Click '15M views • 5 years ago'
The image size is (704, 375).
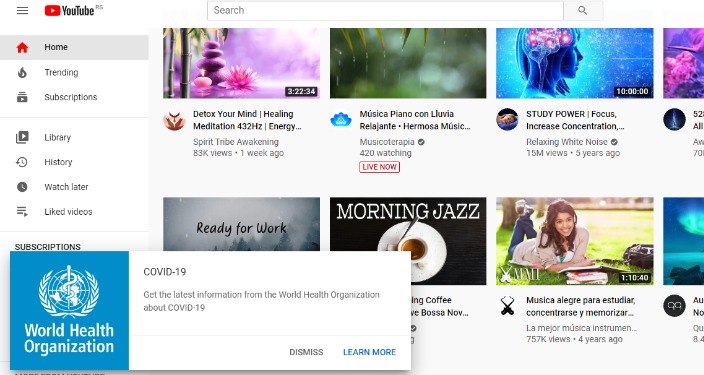(x=573, y=153)
